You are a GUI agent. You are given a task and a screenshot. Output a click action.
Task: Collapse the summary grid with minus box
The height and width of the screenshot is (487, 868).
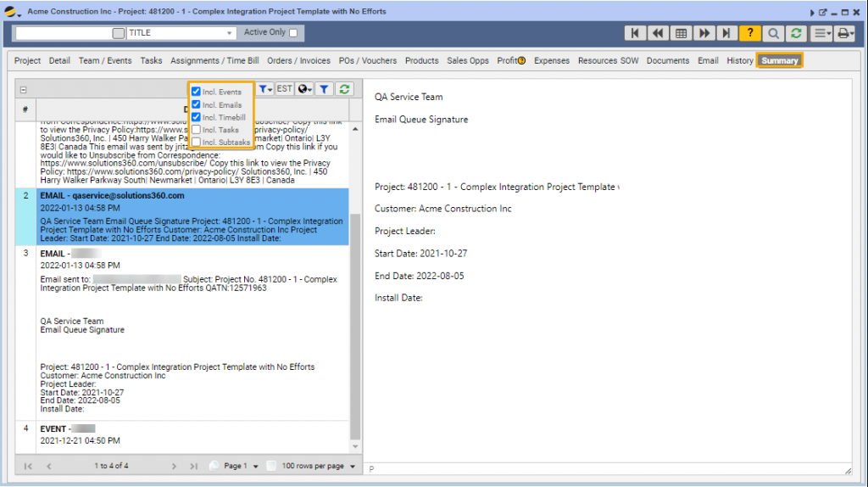24,90
